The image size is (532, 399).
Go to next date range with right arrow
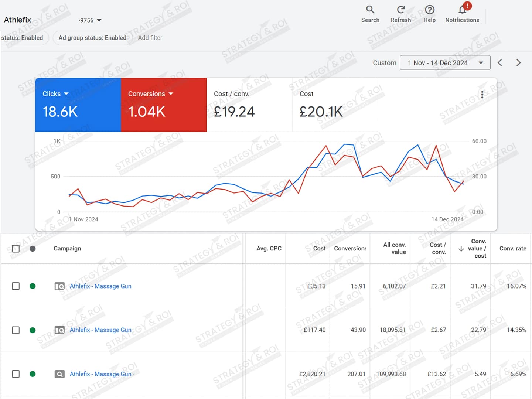(518, 63)
